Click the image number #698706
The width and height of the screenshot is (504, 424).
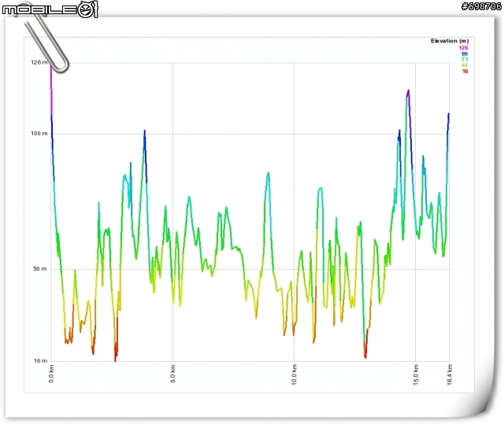tap(481, 7)
